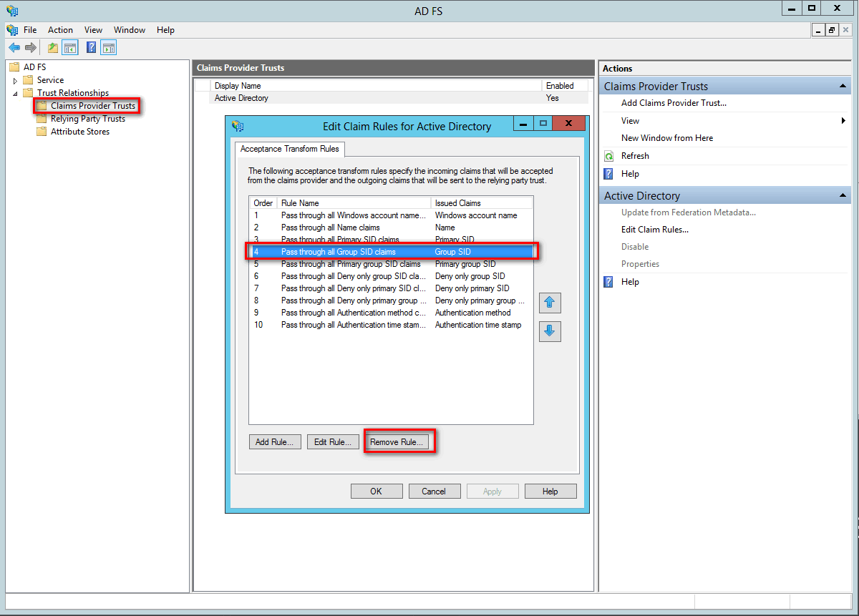Open the Action menu

tap(60, 30)
